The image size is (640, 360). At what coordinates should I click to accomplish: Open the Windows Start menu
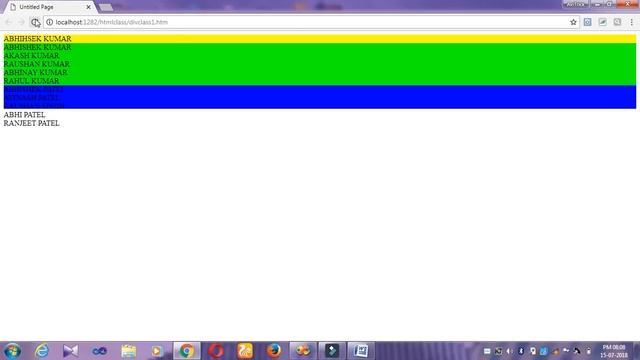coord(12,351)
